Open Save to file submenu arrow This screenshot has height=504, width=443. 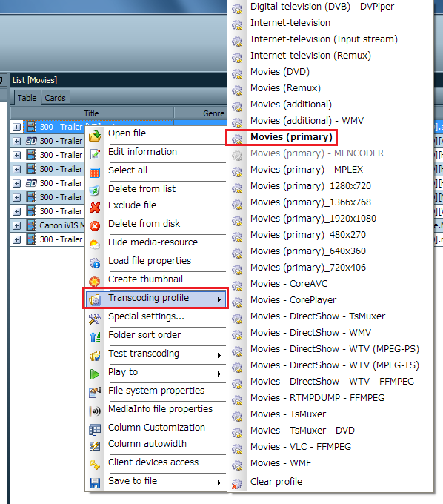219,483
